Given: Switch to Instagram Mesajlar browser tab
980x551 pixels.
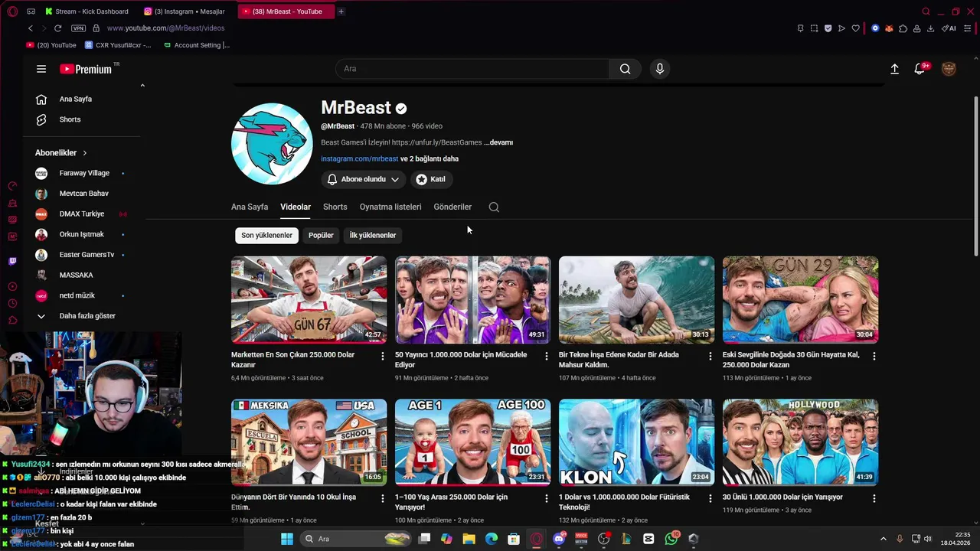Looking at the screenshot, I should click(184, 11).
